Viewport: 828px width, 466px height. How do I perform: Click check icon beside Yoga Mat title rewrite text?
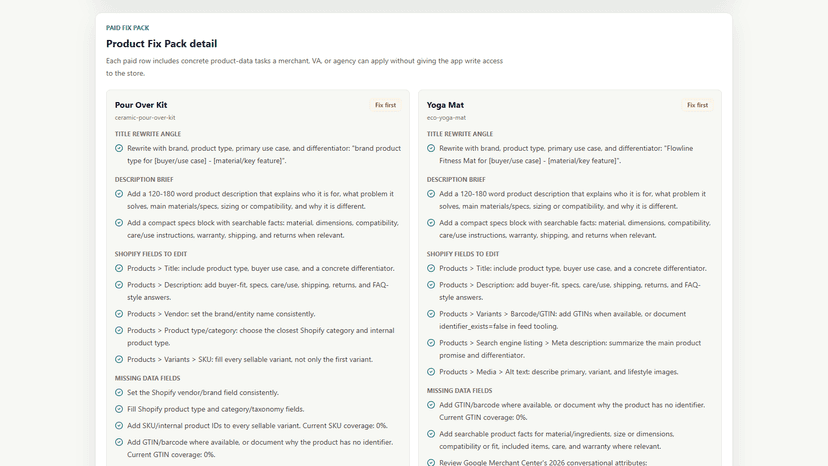431,148
